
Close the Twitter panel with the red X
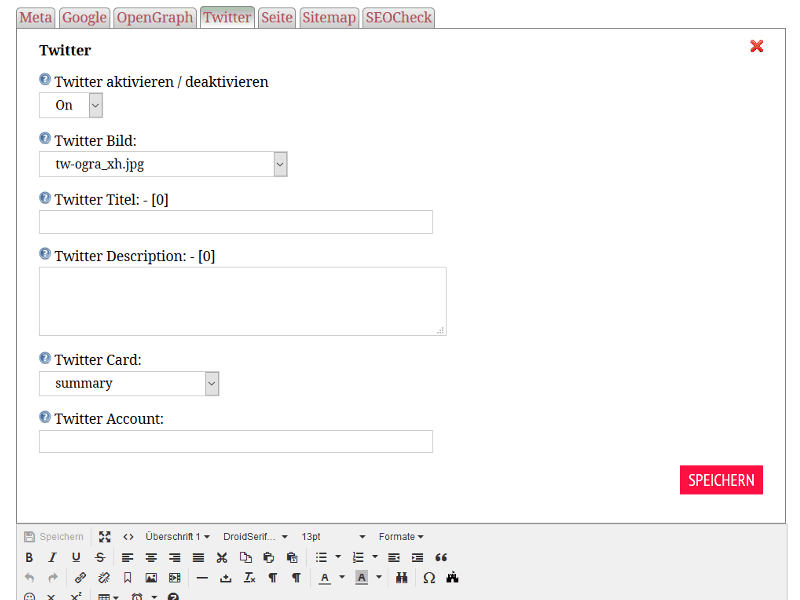pyautogui.click(x=757, y=46)
